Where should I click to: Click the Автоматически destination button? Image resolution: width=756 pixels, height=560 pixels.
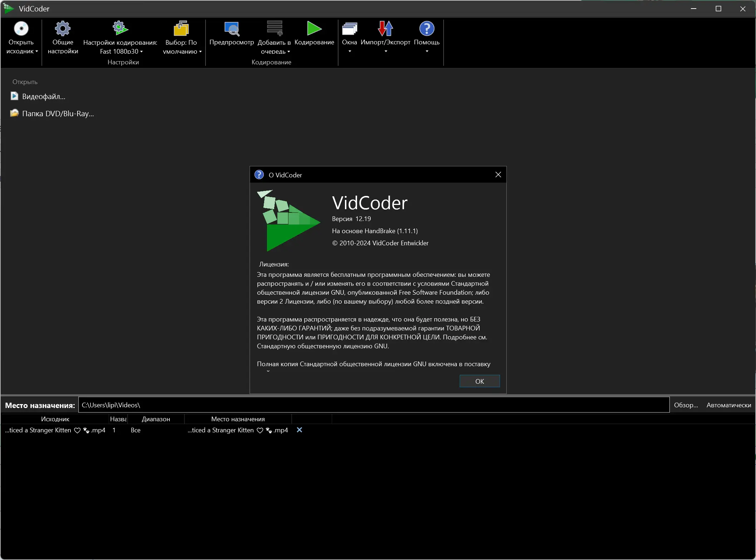(728, 405)
